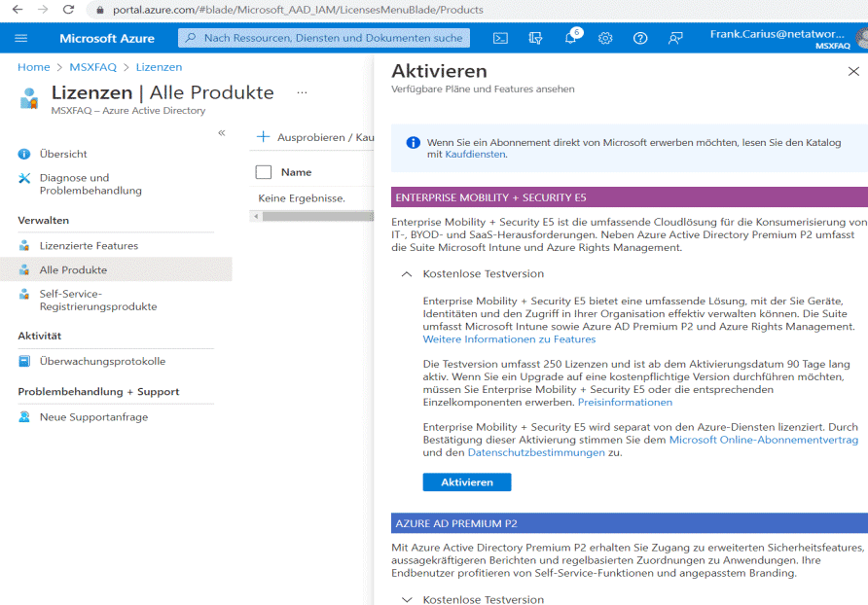Viewport: 868px width, 605px height.
Task: Toggle the Name column select-all checkbox
Action: [264, 172]
